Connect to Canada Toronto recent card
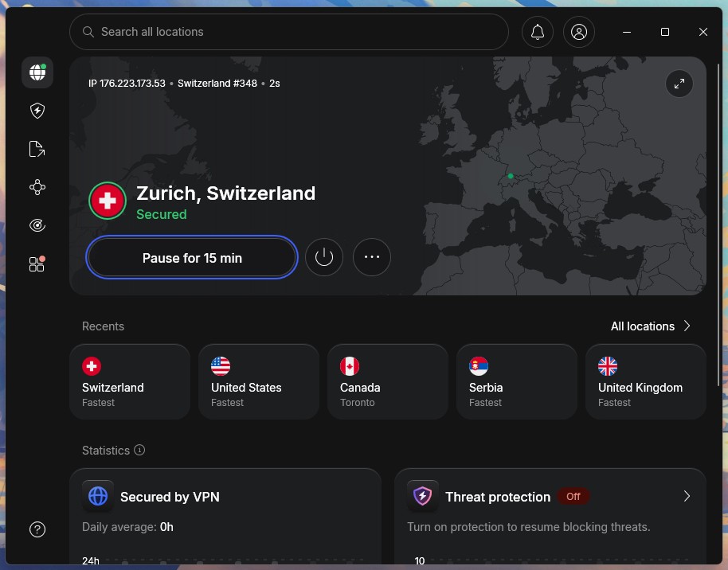 coord(388,381)
